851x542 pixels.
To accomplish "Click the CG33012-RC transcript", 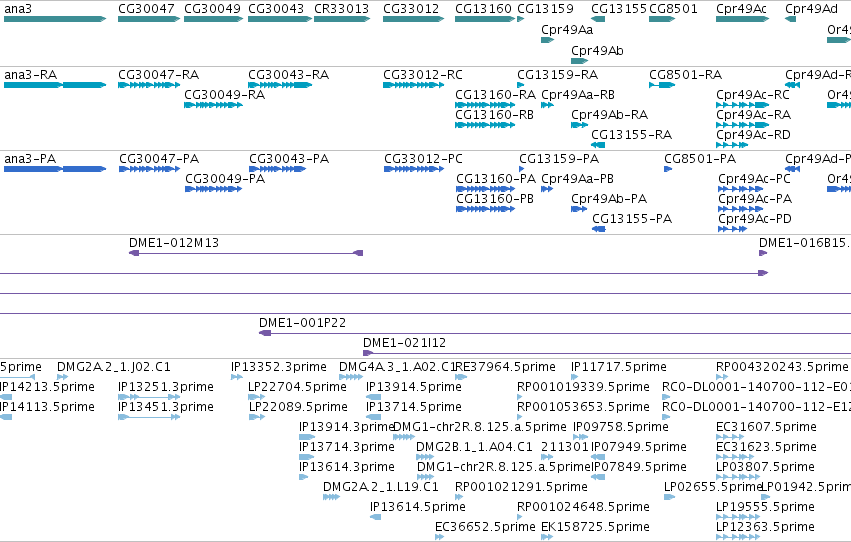I will point(414,85).
